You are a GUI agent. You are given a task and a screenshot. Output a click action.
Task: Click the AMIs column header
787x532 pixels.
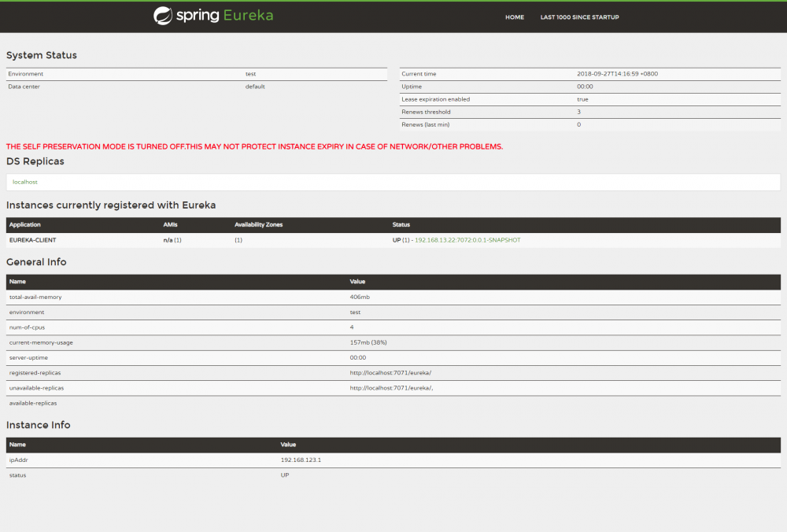tap(170, 225)
